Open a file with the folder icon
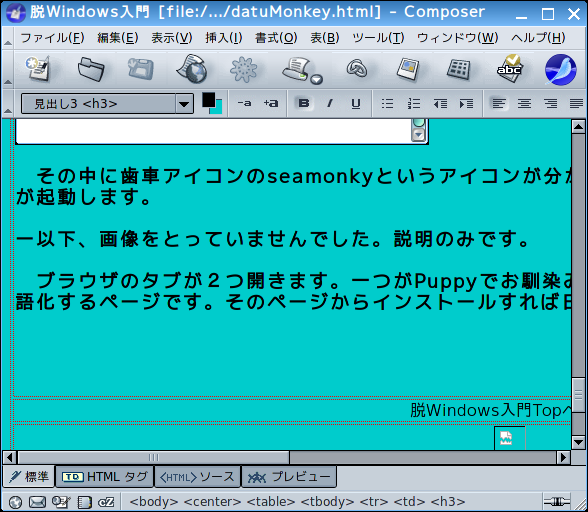 click(x=91, y=69)
